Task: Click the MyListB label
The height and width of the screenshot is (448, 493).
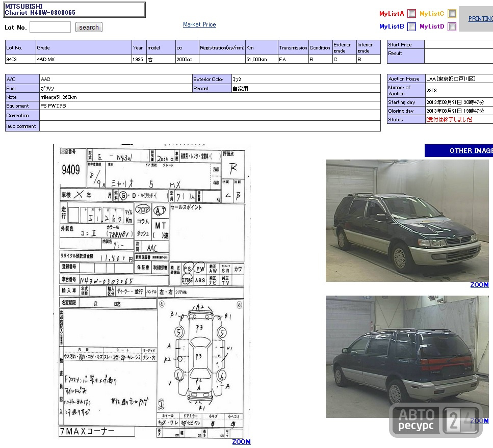Action: point(392,27)
